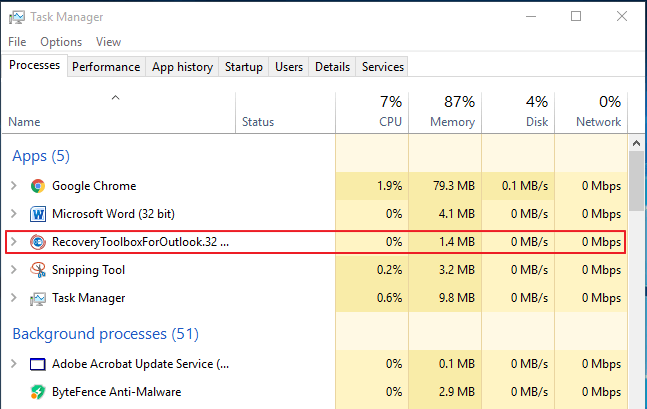Click Snipping Tool 0.2% CPU value
This screenshot has height=409, width=647.
[x=390, y=270]
